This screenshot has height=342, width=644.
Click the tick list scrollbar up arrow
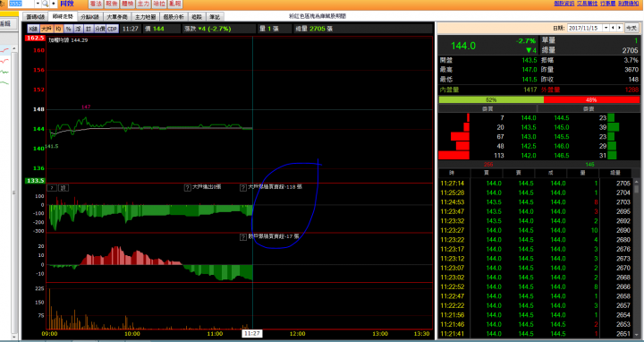637,181
